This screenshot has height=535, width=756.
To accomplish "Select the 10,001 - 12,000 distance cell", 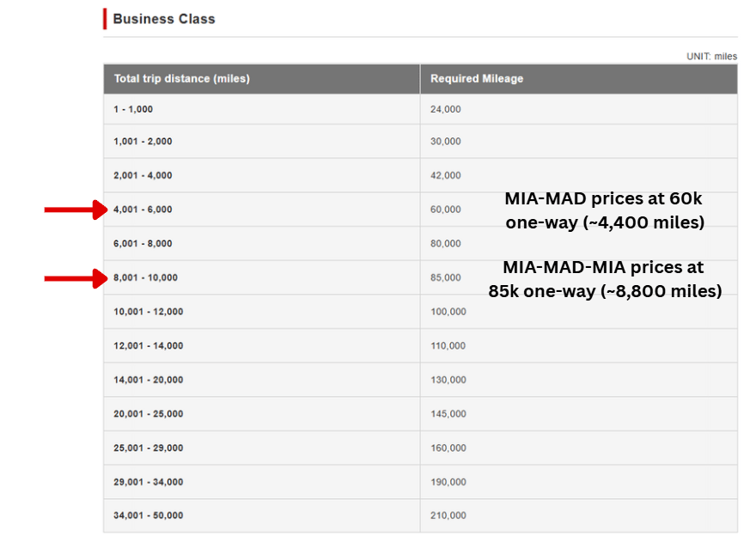I will coord(148,312).
